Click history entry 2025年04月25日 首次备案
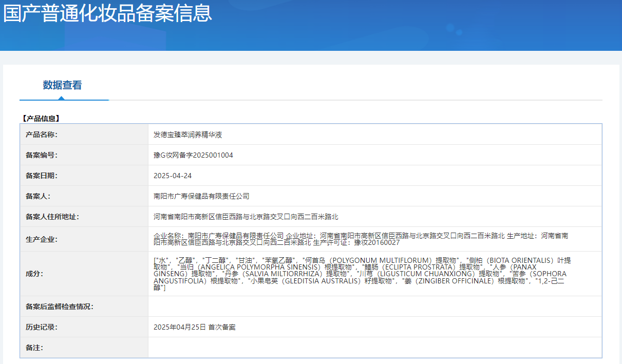 (x=195, y=327)
